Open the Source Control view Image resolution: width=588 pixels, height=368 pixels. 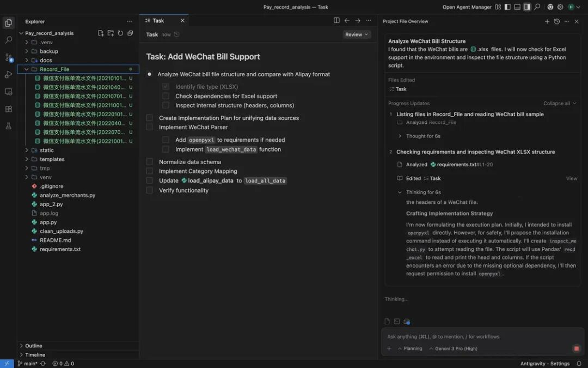[x=9, y=57]
